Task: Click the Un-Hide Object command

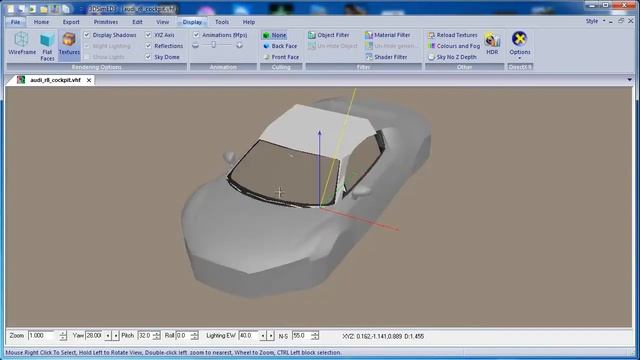Action: (x=333, y=46)
